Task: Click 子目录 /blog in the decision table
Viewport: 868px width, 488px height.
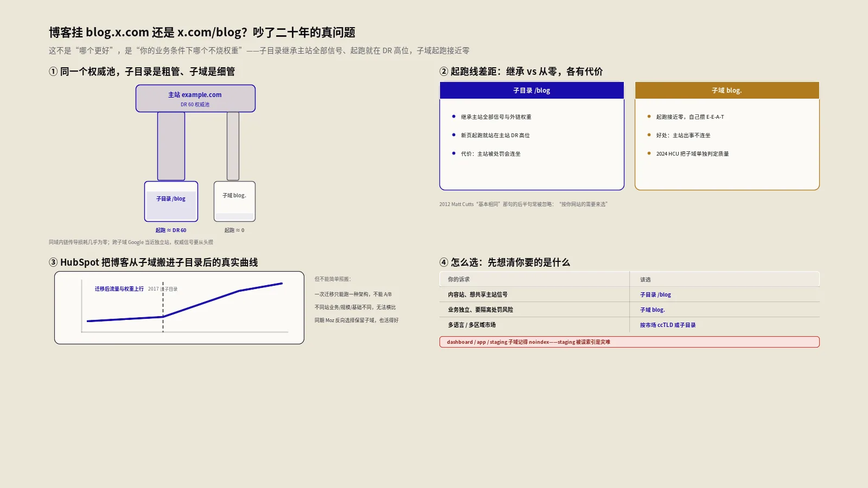Action: [x=655, y=295]
